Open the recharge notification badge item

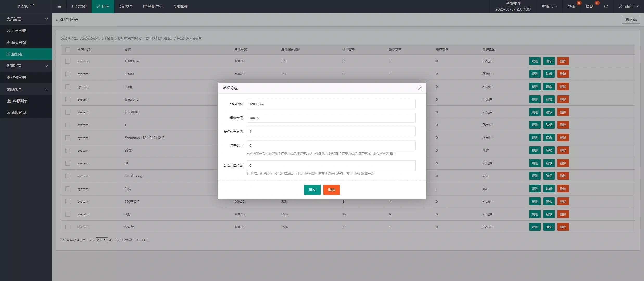[571, 7]
